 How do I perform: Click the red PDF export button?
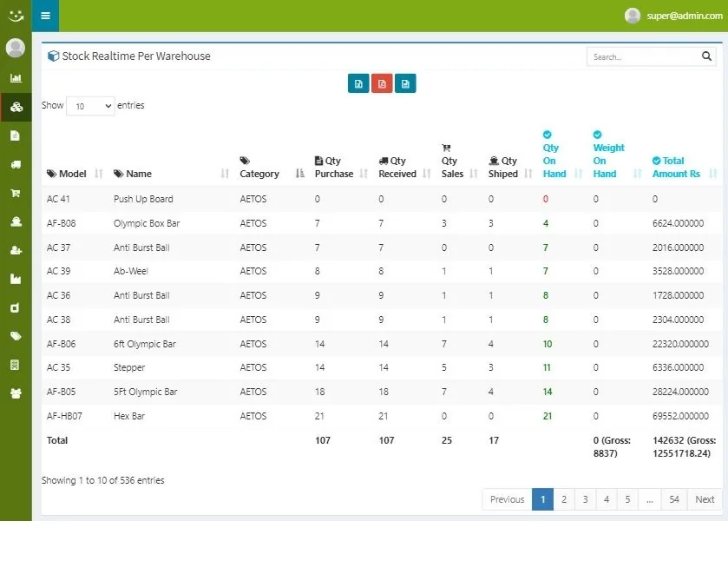pos(382,83)
